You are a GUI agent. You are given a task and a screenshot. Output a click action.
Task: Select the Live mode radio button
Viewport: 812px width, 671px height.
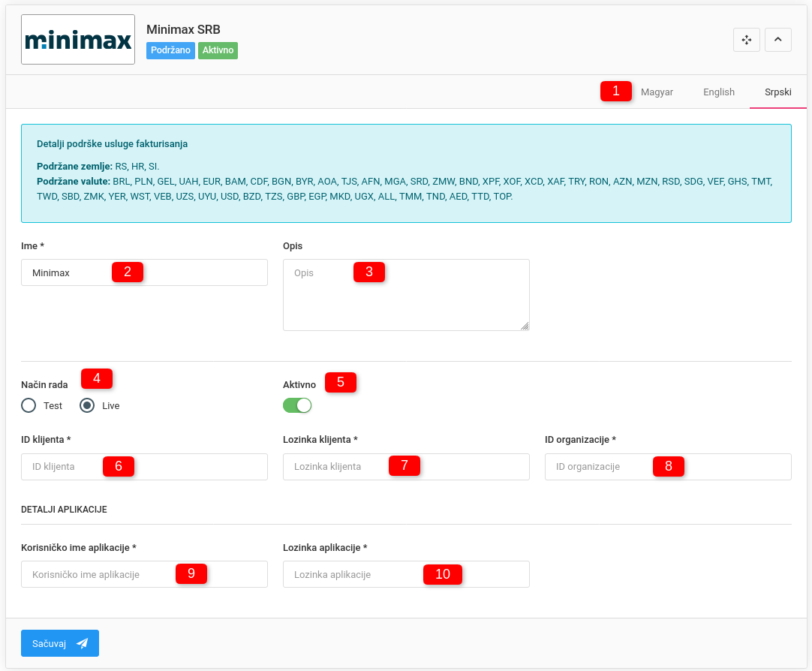coord(88,405)
